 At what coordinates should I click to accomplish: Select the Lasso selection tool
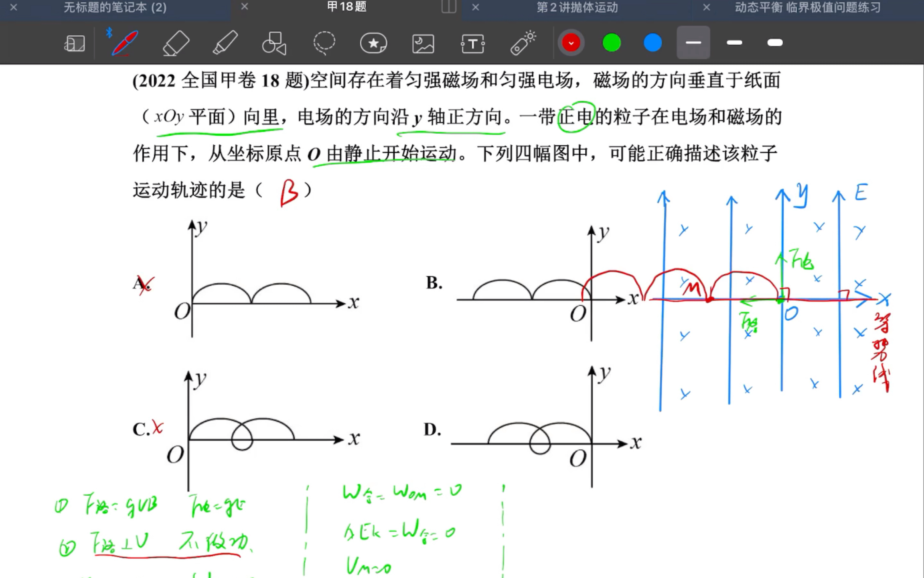point(324,43)
